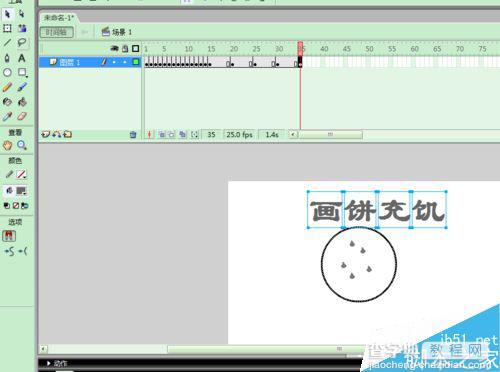Click the stroke color pencil icon

pyautogui.click(x=9, y=174)
